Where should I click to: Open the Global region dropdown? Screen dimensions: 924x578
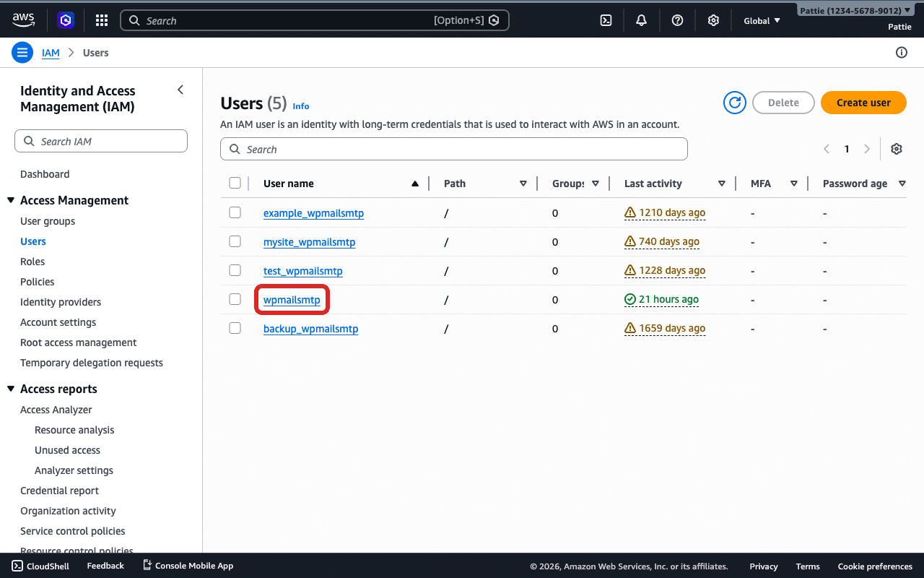coord(762,21)
